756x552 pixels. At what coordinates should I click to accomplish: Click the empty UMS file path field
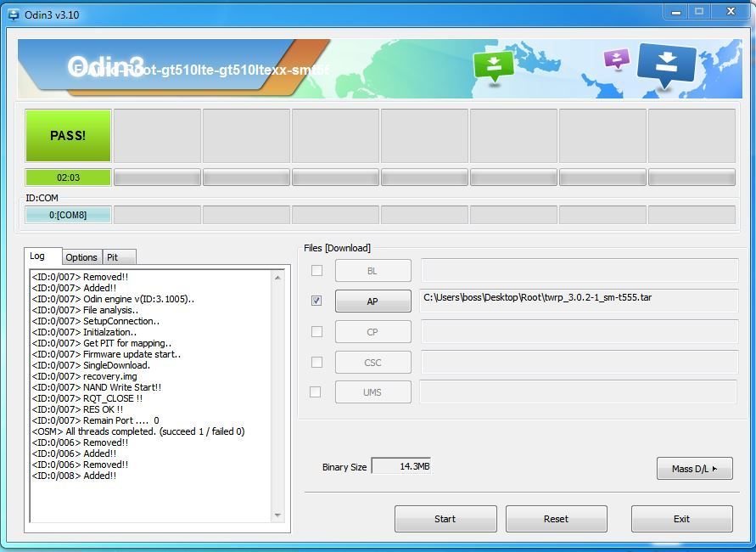click(578, 391)
